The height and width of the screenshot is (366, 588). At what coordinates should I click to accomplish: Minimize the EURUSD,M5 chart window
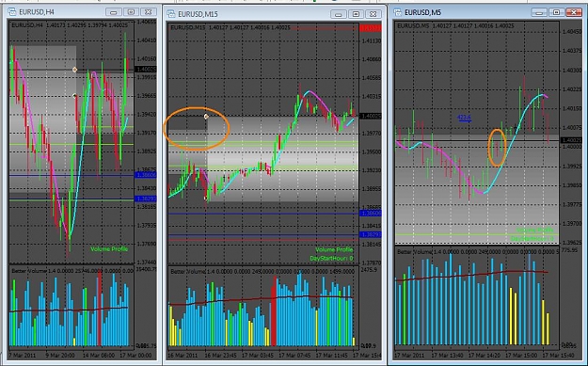click(x=540, y=12)
